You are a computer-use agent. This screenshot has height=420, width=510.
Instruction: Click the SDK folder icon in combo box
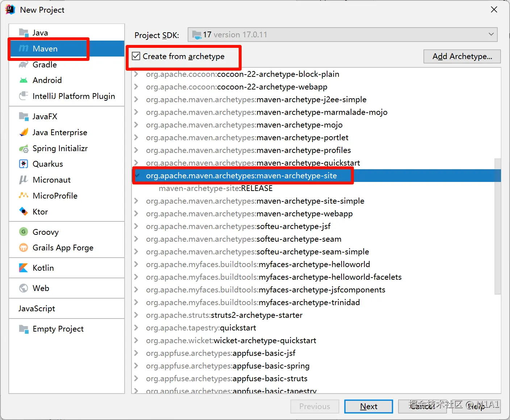tap(197, 35)
